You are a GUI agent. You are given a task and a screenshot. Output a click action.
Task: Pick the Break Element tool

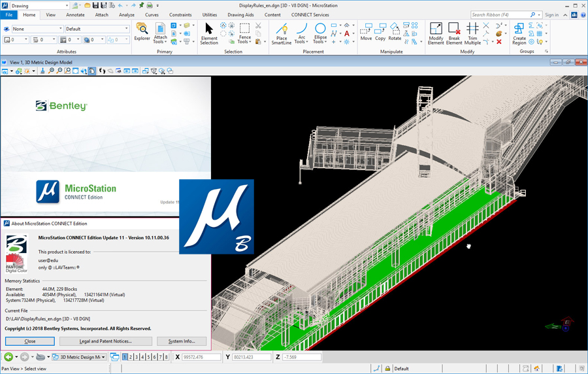(454, 33)
